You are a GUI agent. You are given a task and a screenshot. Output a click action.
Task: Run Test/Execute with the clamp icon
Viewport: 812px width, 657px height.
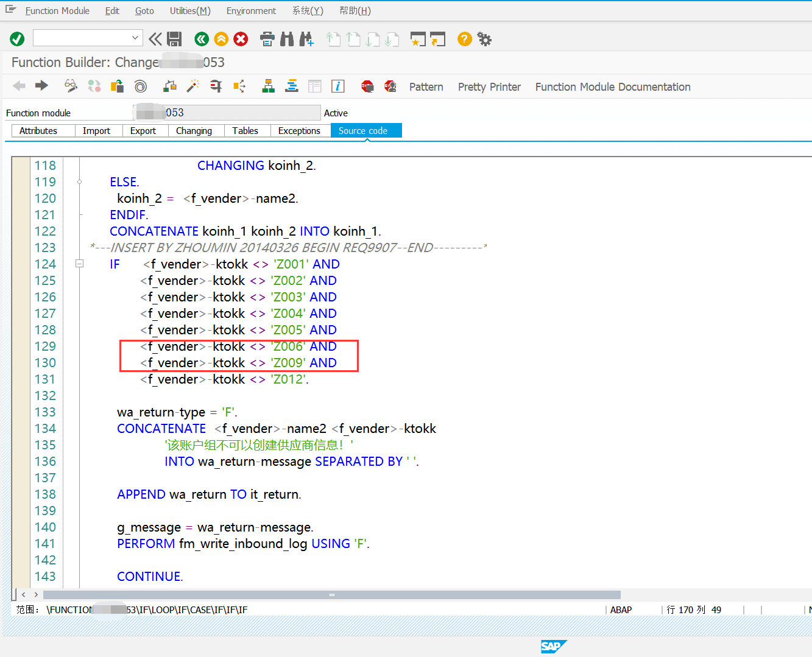click(x=216, y=86)
